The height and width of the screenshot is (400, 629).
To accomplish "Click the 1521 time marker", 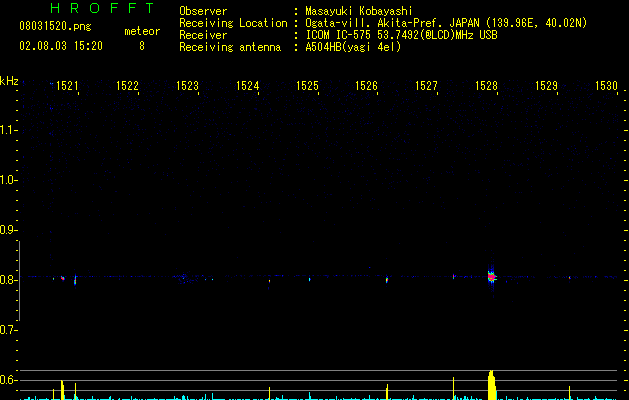I will point(67,86).
